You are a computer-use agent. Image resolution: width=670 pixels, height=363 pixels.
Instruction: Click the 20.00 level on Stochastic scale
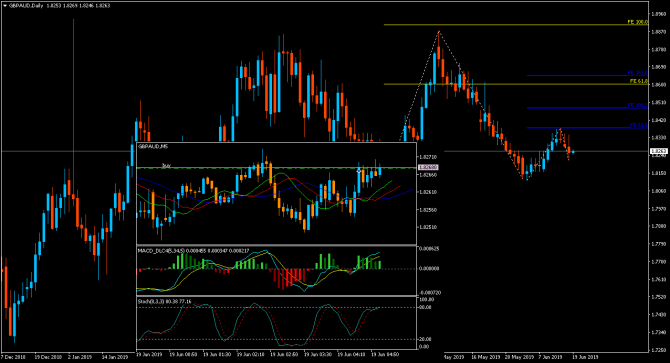[425, 340]
